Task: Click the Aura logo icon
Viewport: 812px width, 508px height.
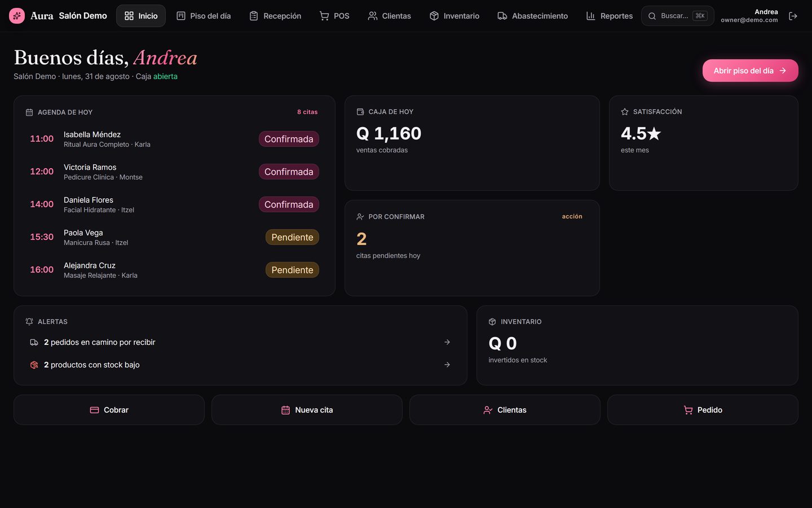Action: 17,16
